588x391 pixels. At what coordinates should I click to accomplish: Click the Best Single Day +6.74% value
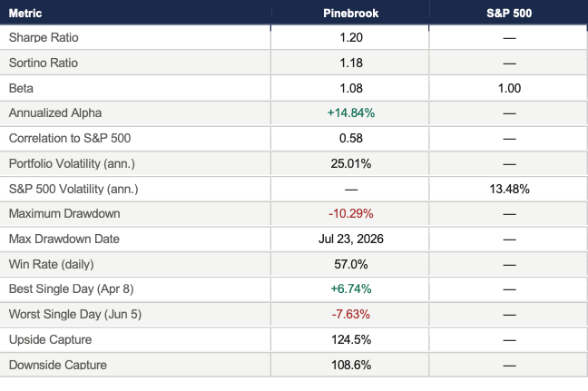[351, 289]
